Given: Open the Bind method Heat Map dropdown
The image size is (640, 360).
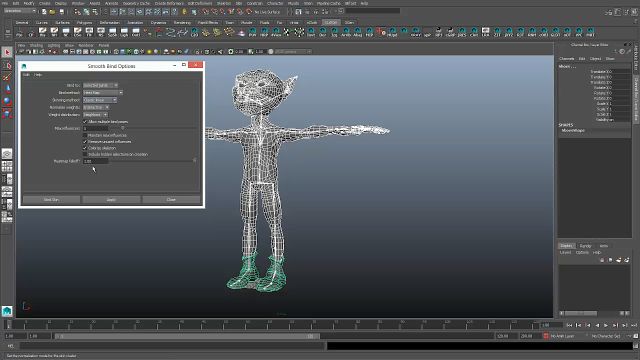Looking at the screenshot, I should 103,93.
